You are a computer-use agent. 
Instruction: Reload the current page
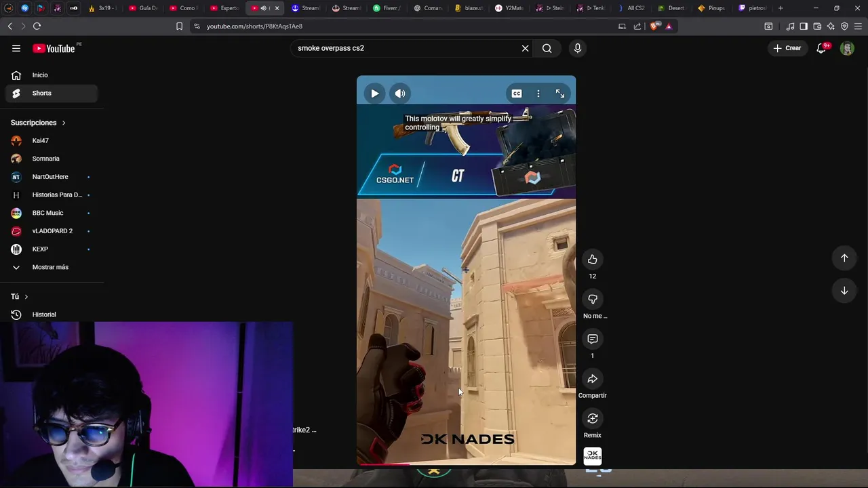[37, 26]
